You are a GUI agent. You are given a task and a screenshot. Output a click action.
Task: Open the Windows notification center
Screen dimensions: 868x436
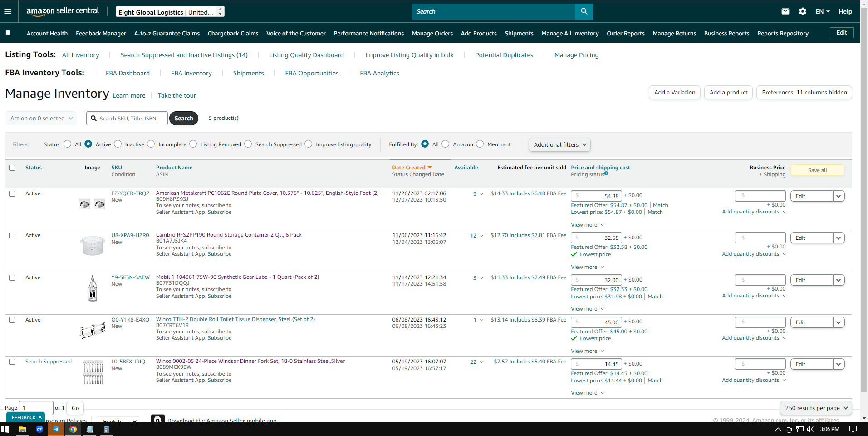(x=853, y=429)
